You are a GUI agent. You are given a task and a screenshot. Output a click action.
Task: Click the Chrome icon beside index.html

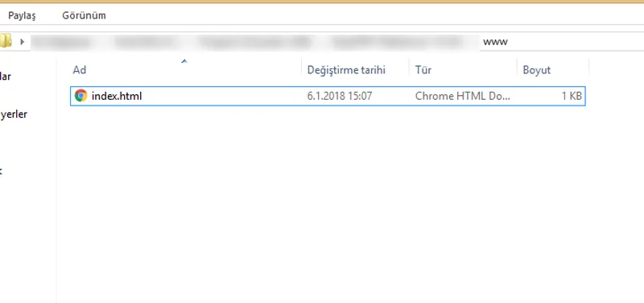point(81,96)
